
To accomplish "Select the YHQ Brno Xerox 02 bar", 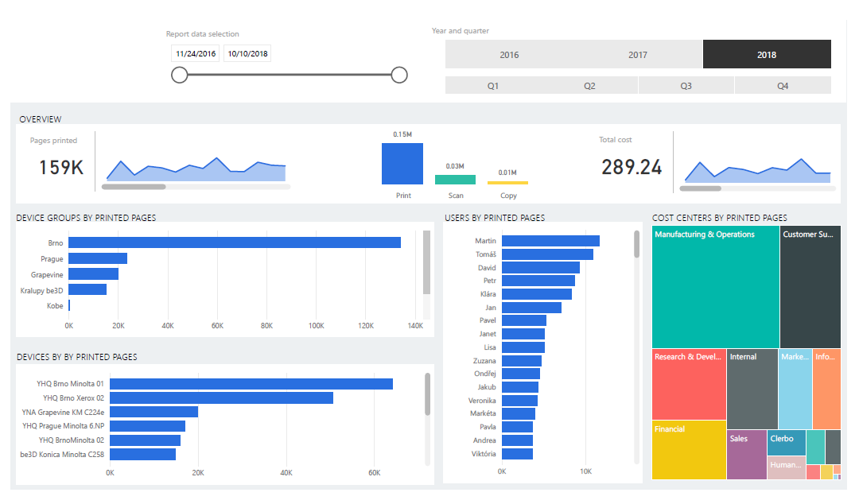I will tap(221, 397).
